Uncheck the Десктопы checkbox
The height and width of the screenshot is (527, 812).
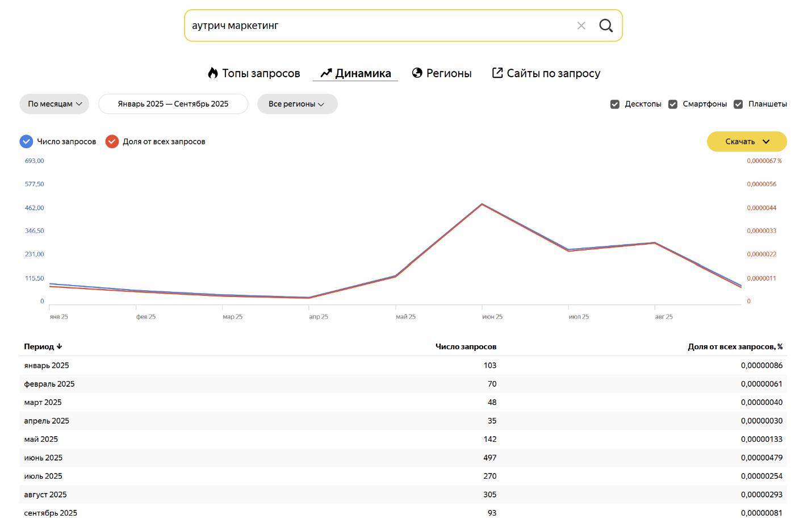coord(615,104)
